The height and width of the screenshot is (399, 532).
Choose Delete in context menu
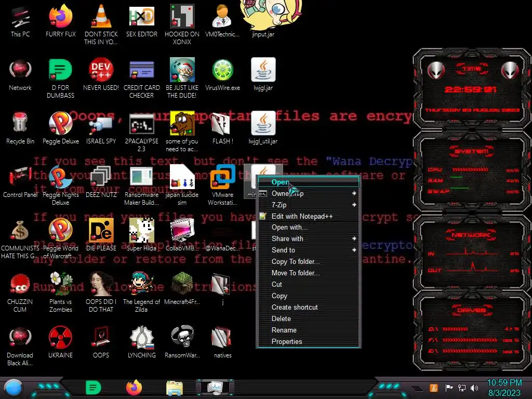[x=309, y=318]
